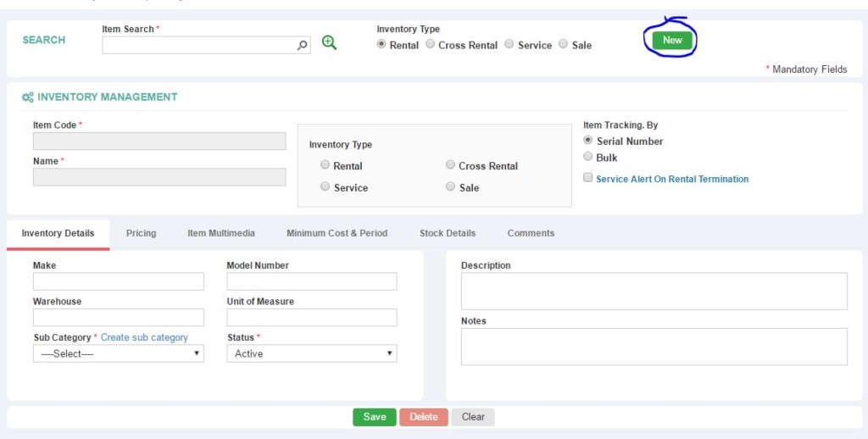Click the green zoom-plus advanced search icon
Screen dimensions: 868x439
(329, 44)
